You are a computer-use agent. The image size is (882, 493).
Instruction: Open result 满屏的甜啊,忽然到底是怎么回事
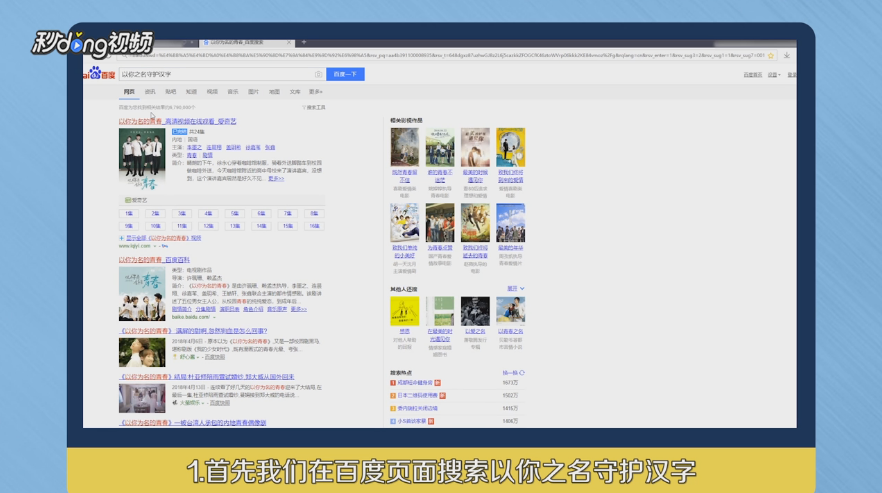coord(193,331)
